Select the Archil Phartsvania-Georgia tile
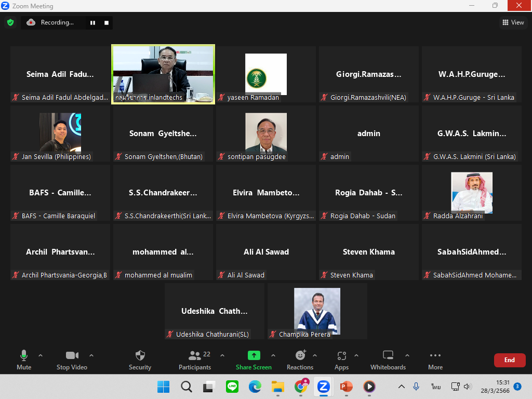532x399 pixels. click(60, 252)
